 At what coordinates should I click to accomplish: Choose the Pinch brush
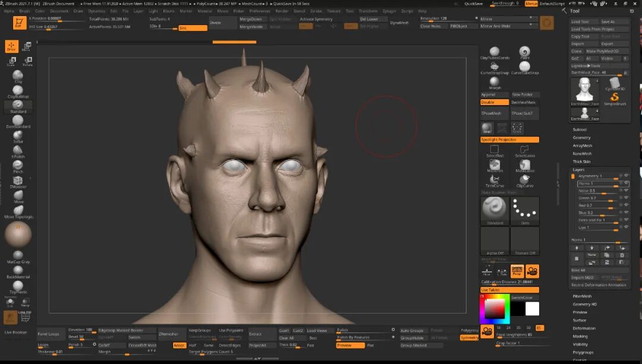pyautogui.click(x=18, y=167)
